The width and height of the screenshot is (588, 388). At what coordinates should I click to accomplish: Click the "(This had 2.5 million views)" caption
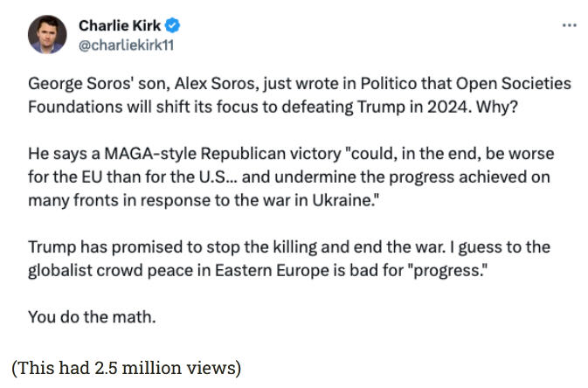click(127, 368)
